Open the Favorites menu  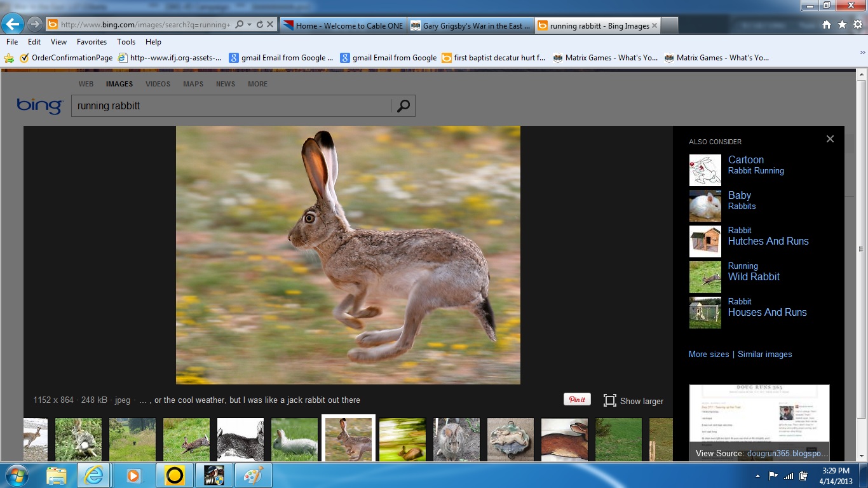(x=92, y=42)
